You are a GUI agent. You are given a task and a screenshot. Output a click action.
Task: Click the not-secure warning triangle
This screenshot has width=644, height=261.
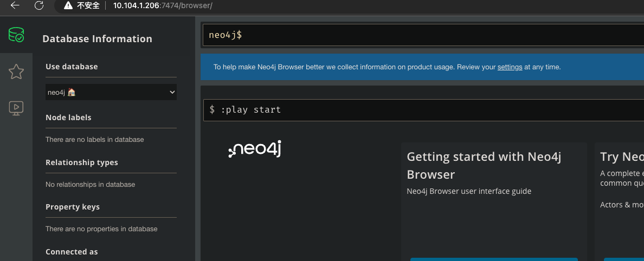coord(68,6)
